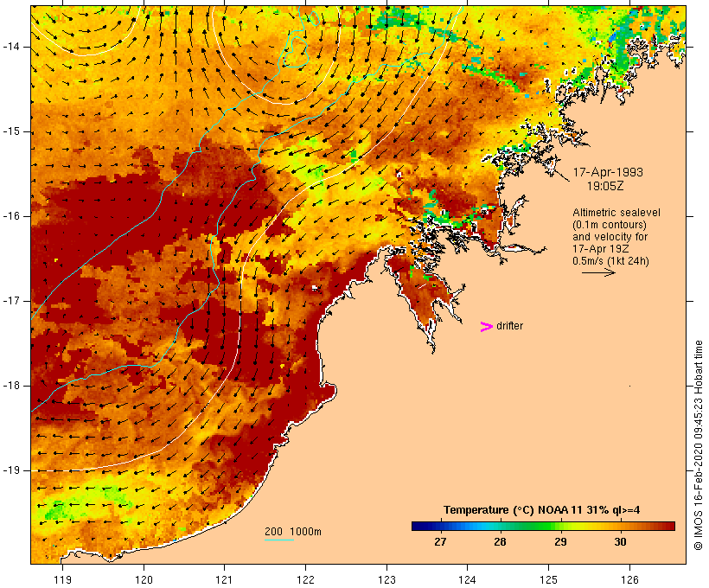
Task: Click the longitude label '120'
Action: pos(144,579)
